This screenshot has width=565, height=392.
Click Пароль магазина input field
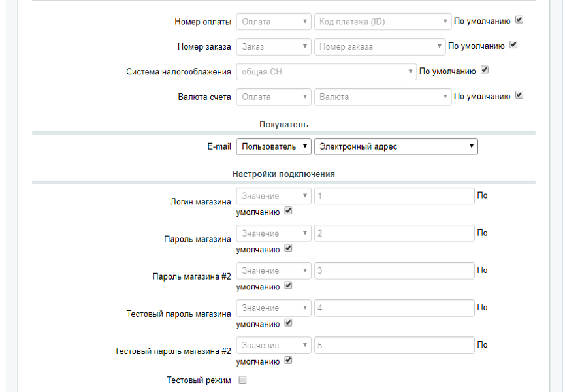394,233
